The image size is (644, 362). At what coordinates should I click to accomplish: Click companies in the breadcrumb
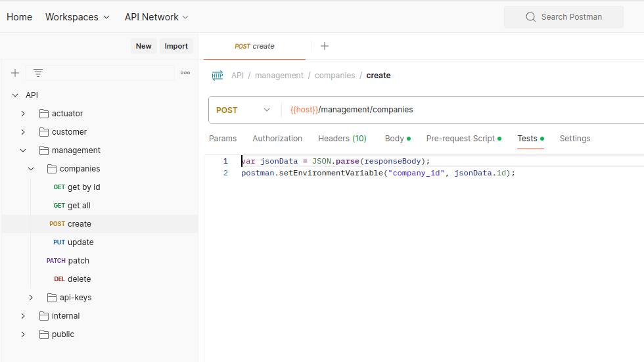click(x=334, y=76)
